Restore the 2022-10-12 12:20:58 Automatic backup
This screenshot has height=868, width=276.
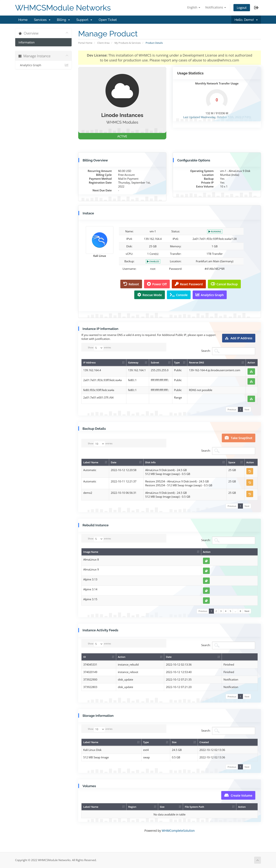[x=249, y=471]
